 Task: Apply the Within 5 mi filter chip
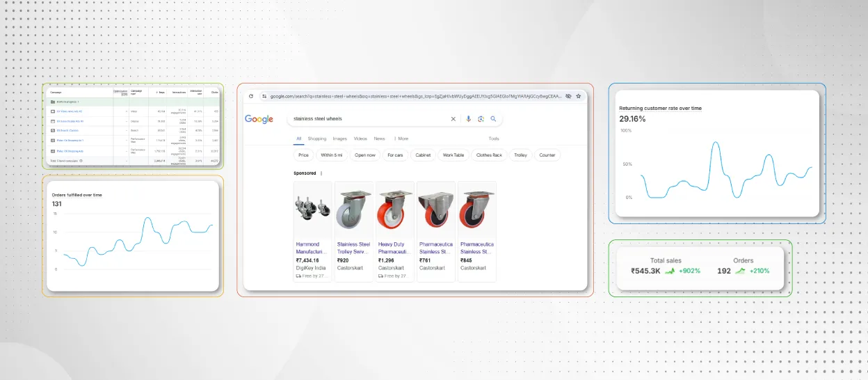tap(331, 155)
